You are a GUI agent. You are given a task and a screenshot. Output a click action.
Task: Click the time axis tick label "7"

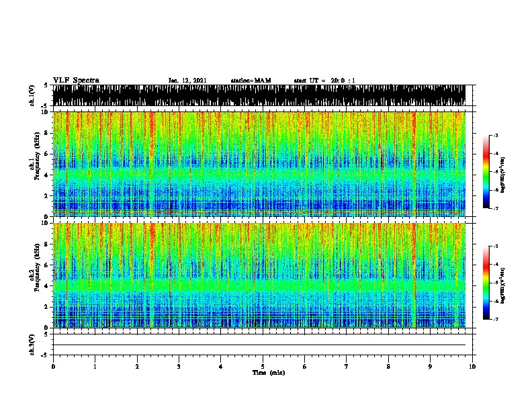coord(347,367)
